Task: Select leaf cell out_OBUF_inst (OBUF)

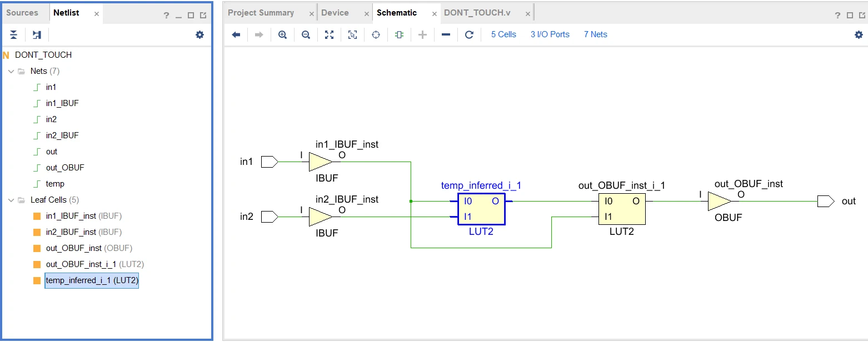Action: click(x=89, y=248)
